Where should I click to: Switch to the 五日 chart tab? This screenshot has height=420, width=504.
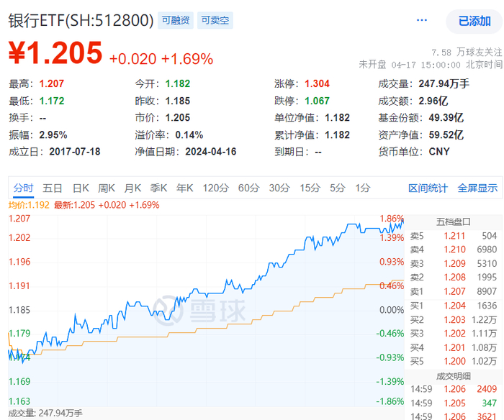click(x=53, y=188)
